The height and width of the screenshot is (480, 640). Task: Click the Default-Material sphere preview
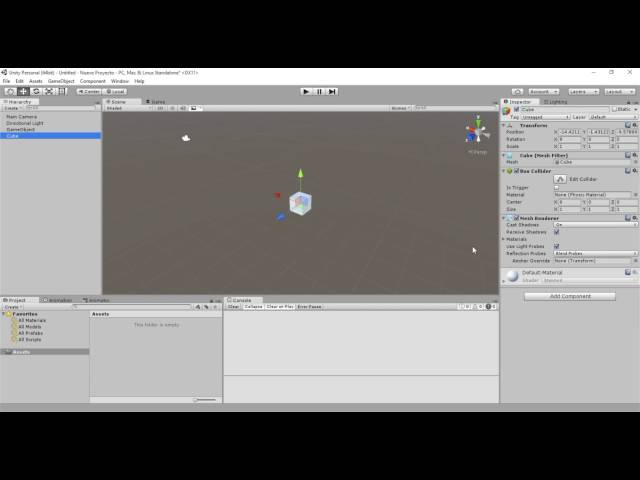(x=512, y=276)
